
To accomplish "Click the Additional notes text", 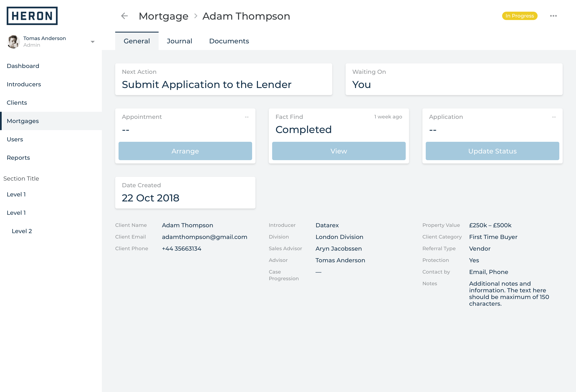I will pyautogui.click(x=509, y=293).
